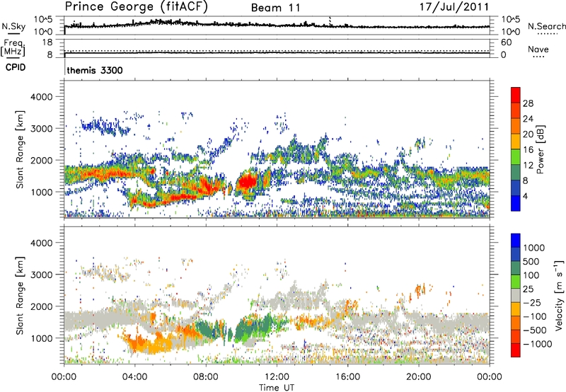The image size is (566, 392).
Task: Pick the light green 12–16 dB power segment
Action: click(516, 157)
